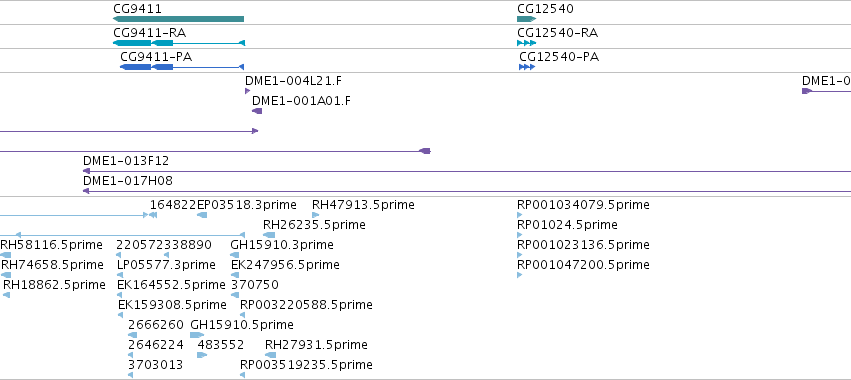Click the RH58116.5prime EST block
The height and width of the screenshot is (380, 851).
tap(5, 255)
